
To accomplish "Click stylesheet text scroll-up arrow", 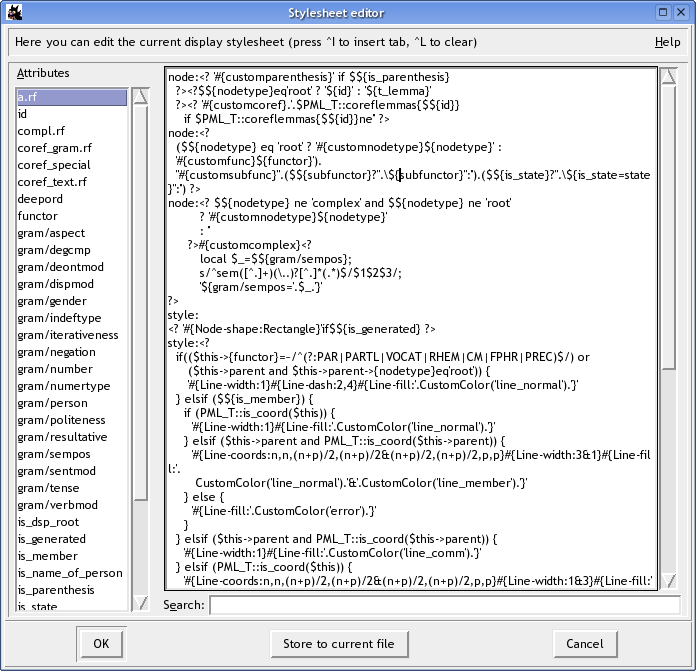I will [x=668, y=76].
